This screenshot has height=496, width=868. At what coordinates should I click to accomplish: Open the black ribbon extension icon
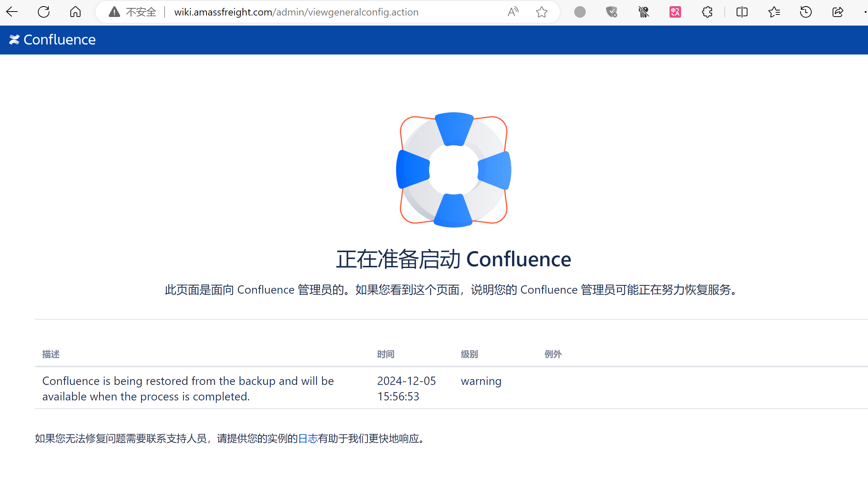[644, 12]
